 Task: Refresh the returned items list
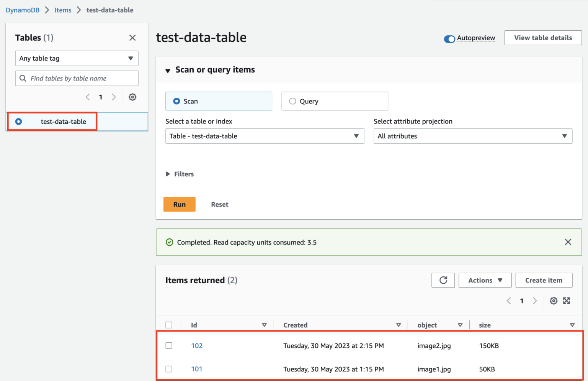pyautogui.click(x=443, y=280)
